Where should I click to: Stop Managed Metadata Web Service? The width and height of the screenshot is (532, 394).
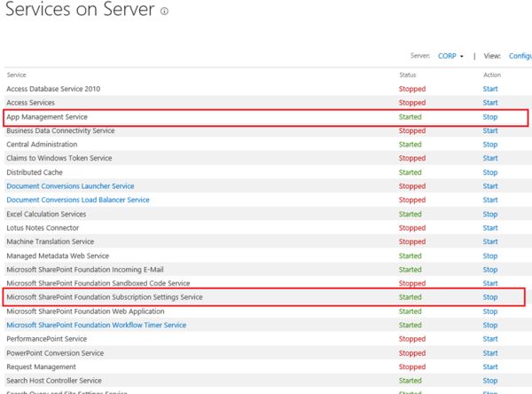[x=490, y=256]
